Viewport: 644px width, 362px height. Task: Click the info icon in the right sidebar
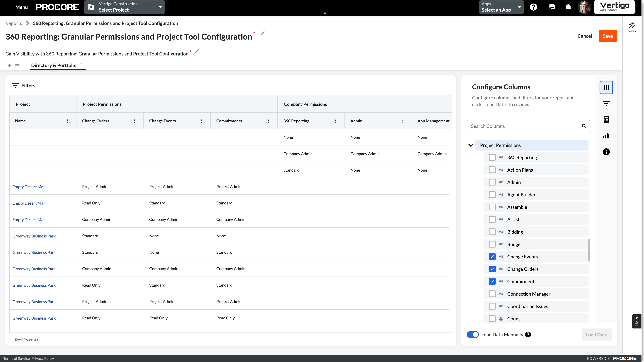(606, 152)
